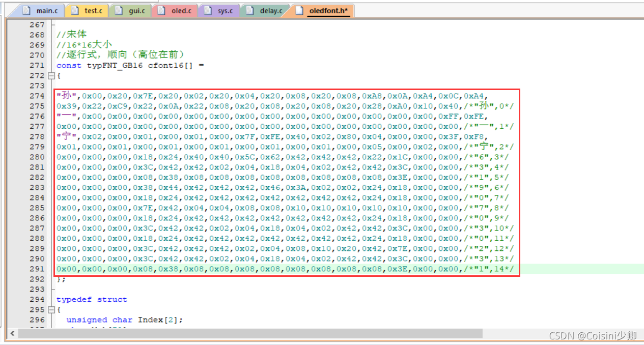
Task: Click the comment /*"6",3*/
Action: click(x=486, y=157)
